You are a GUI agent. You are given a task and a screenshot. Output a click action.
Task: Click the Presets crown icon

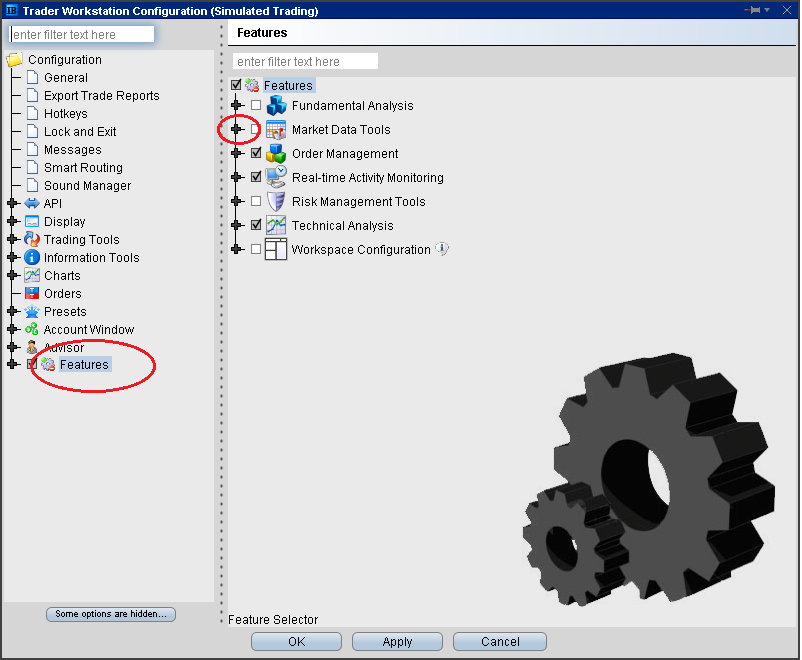[x=32, y=311]
